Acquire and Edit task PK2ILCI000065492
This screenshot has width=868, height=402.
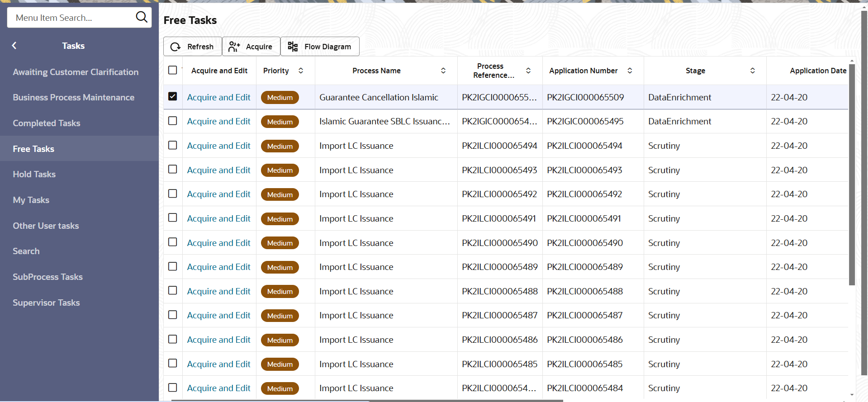click(219, 194)
